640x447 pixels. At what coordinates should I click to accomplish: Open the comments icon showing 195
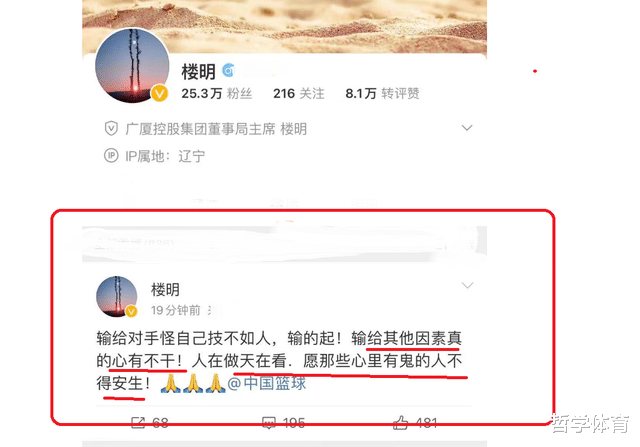[269, 423]
